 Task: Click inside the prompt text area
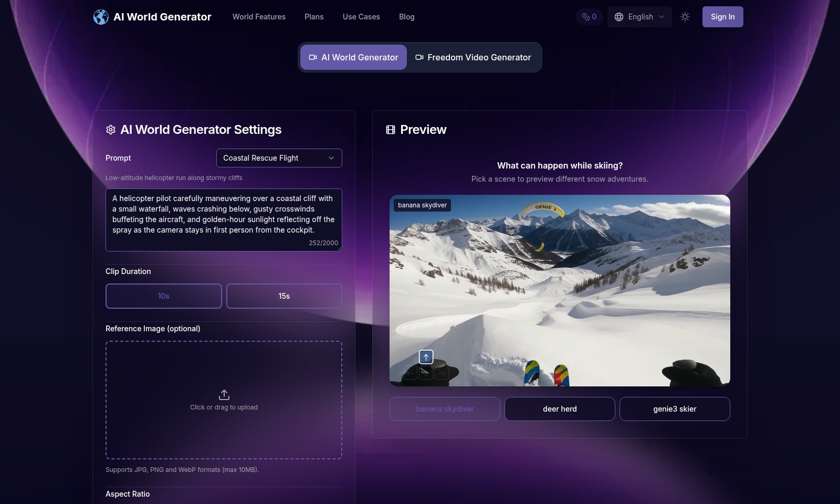point(224,220)
